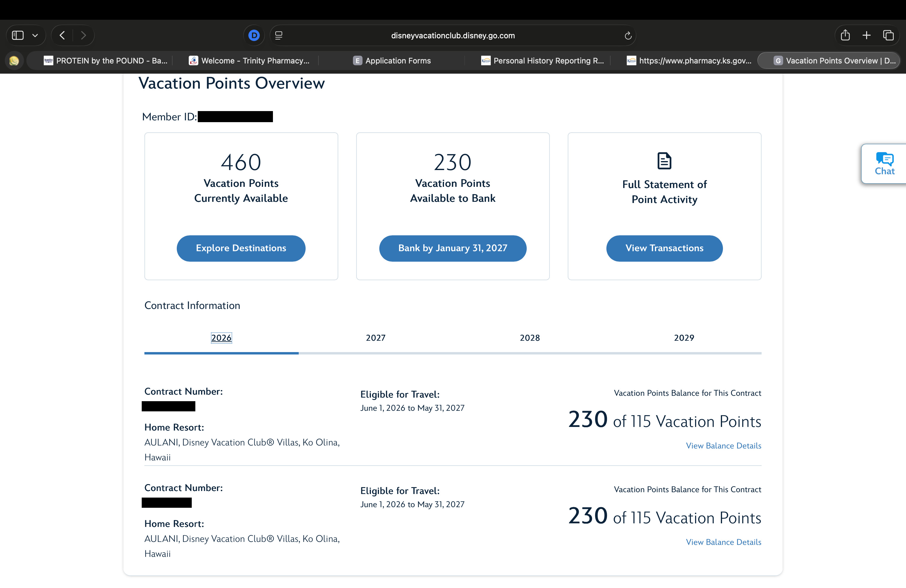
Task: Click second contract's 230 of 115 balance
Action: (x=665, y=516)
